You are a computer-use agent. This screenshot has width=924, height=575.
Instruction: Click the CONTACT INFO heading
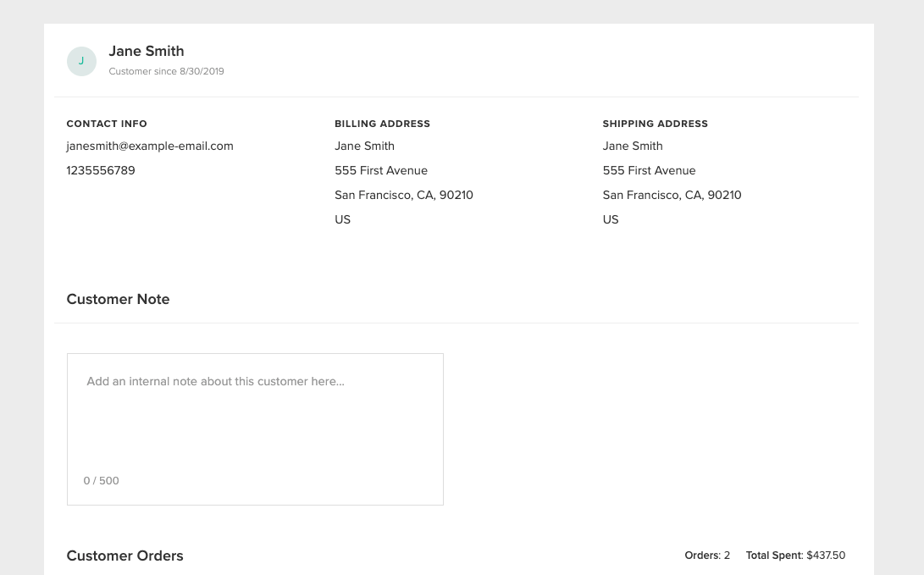click(107, 124)
